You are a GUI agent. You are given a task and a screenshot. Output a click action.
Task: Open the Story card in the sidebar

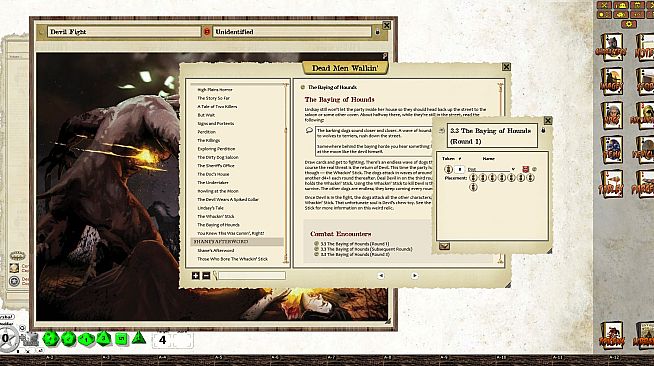coord(644,81)
